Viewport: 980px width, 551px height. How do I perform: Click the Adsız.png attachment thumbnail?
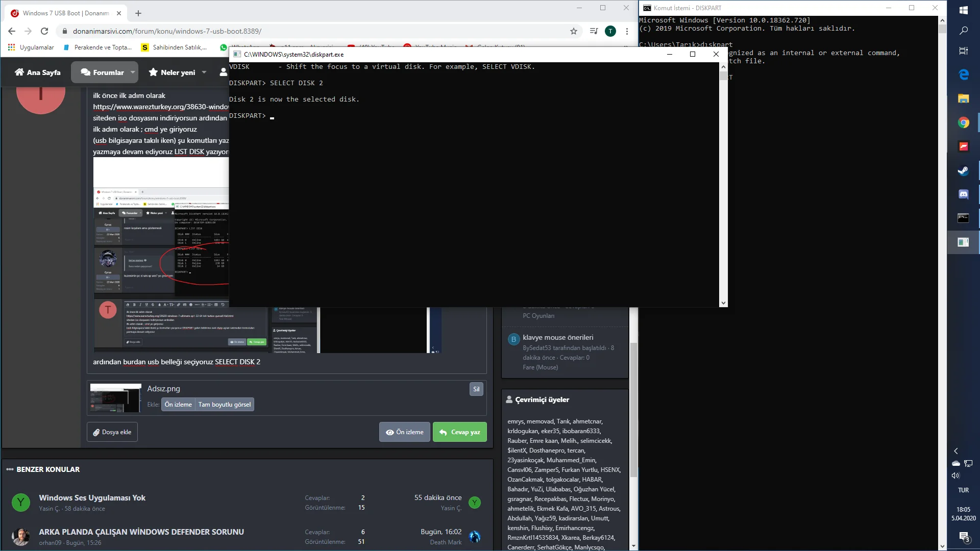(116, 398)
